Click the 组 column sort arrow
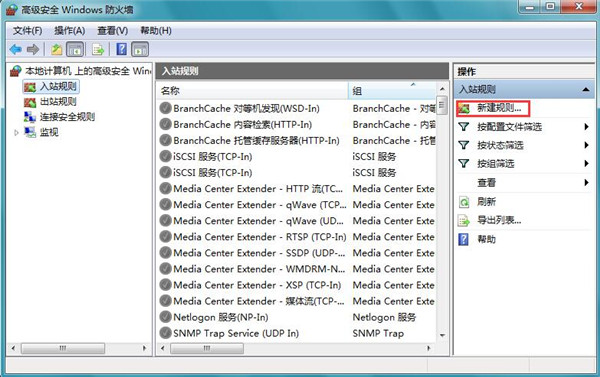 click(413, 84)
